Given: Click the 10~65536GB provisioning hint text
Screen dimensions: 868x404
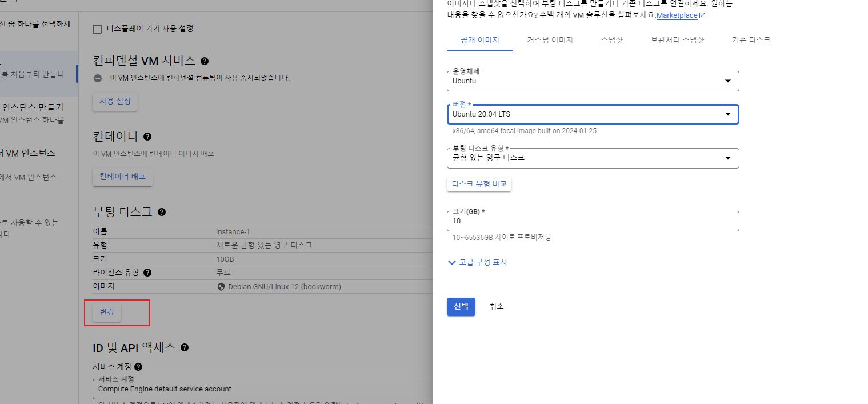Looking at the screenshot, I should (501, 237).
